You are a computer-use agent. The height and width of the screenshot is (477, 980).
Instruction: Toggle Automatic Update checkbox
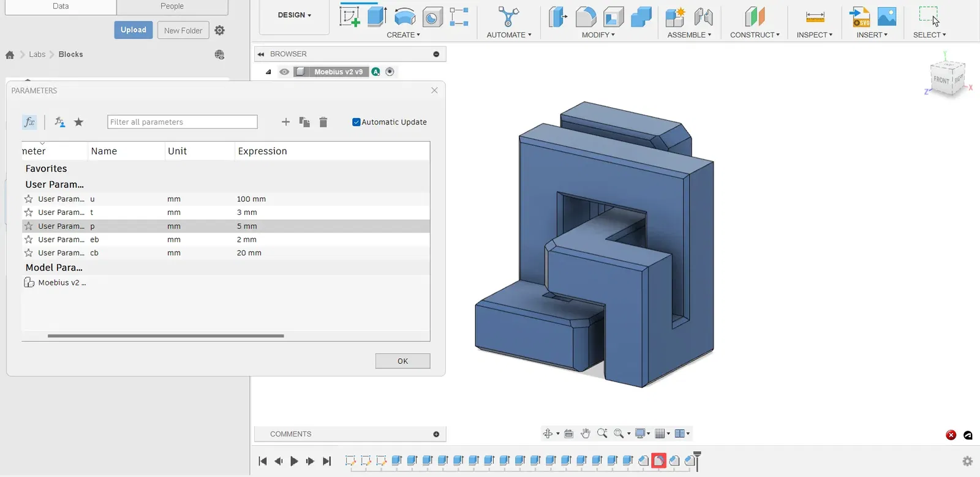tap(356, 122)
